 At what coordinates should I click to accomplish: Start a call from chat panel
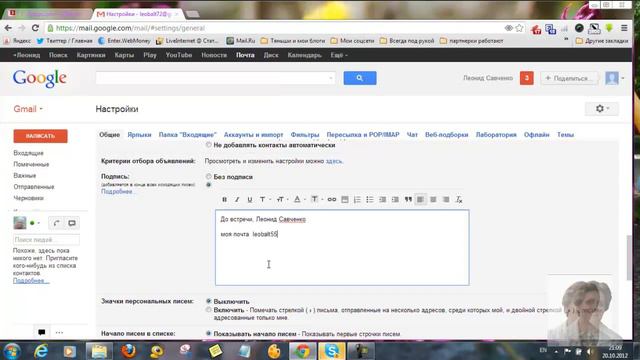[56, 223]
